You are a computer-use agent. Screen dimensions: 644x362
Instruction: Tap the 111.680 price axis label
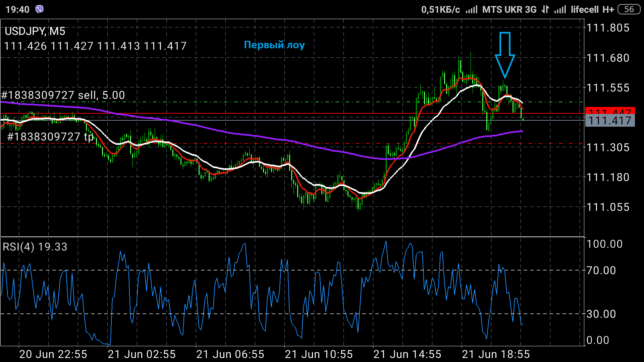coord(608,58)
